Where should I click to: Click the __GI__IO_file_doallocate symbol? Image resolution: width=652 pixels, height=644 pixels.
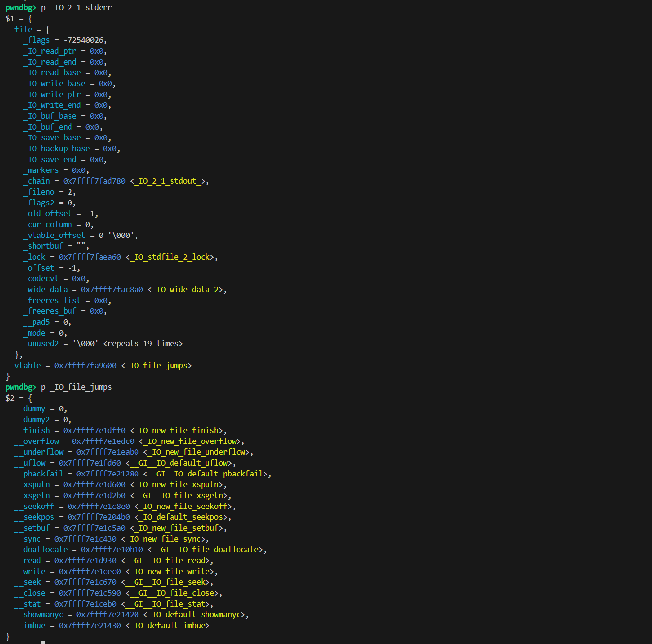tap(207, 550)
